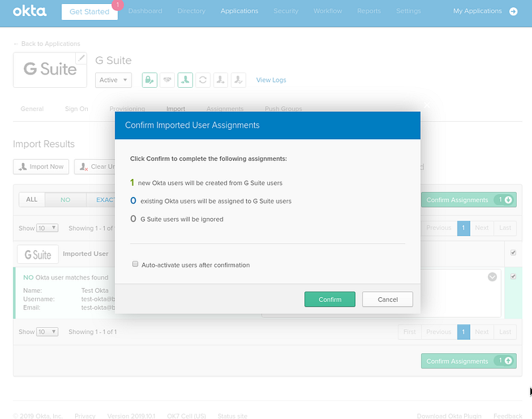Screen dimensions: 532x419
Task: Uncheck the Test Okta user row checkbox
Action: click(x=513, y=276)
